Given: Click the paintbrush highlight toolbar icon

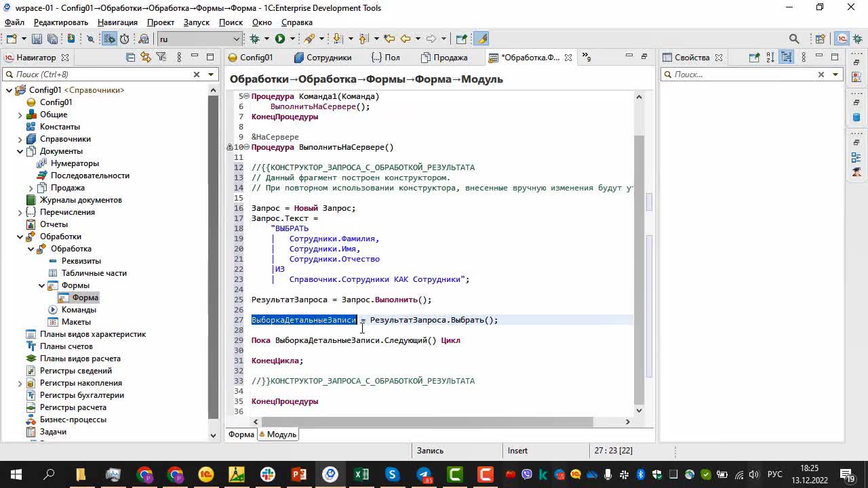Looking at the screenshot, I should coord(481,39).
